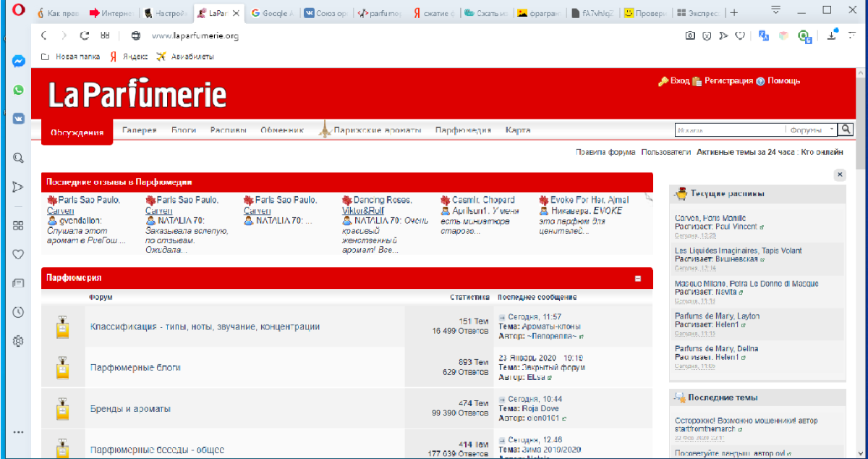868x459 pixels.
Task: Open downloads with the download arrow icon
Action: (x=833, y=35)
